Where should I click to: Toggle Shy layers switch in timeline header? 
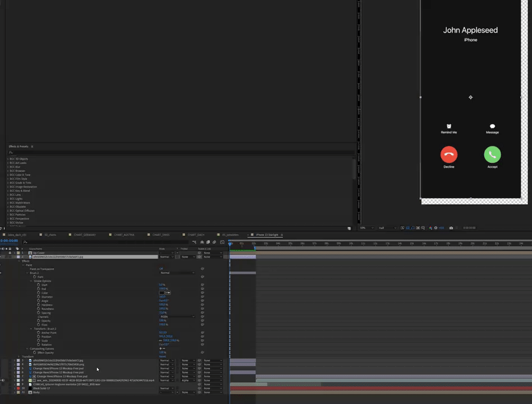pos(202,242)
